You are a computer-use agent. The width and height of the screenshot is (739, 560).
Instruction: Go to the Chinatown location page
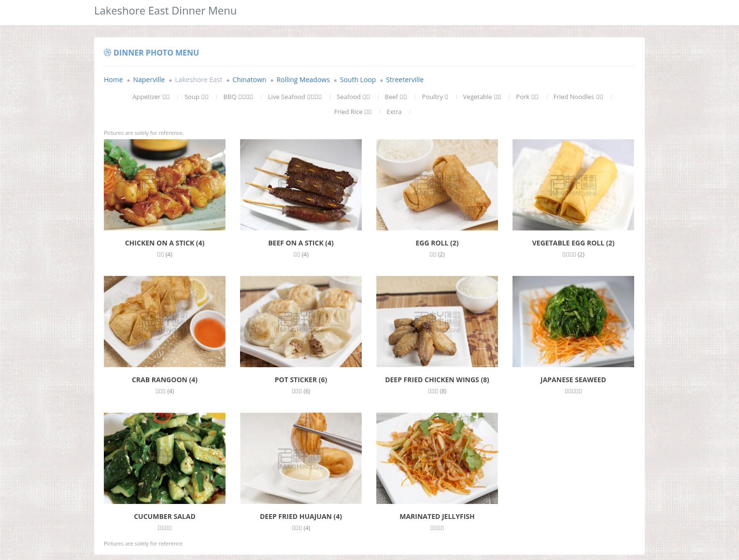[249, 80]
